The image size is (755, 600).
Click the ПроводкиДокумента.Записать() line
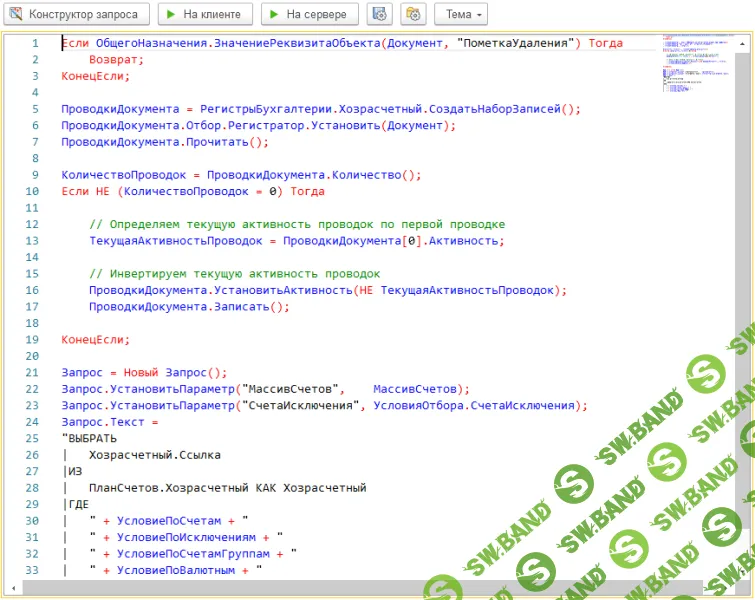[188, 306]
